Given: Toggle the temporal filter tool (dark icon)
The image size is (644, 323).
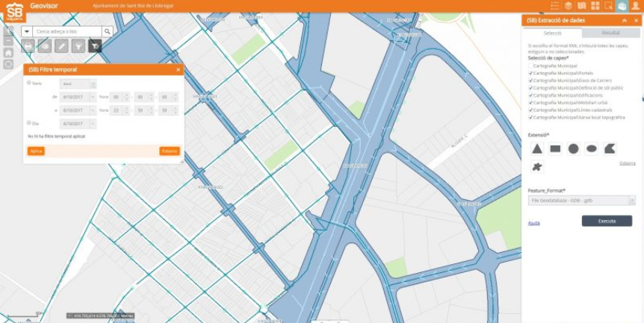Looking at the screenshot, I should coord(95,46).
